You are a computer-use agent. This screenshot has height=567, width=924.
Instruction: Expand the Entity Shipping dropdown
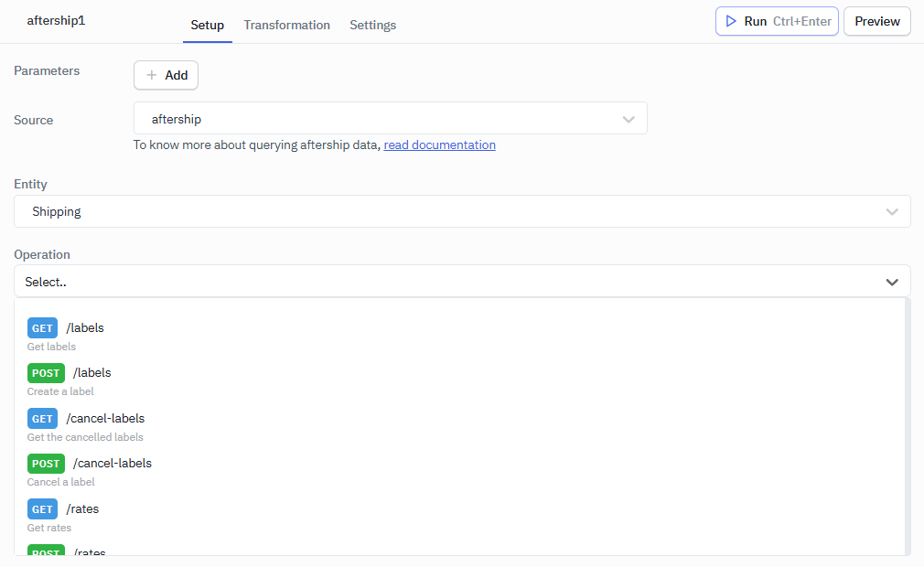pyautogui.click(x=462, y=211)
